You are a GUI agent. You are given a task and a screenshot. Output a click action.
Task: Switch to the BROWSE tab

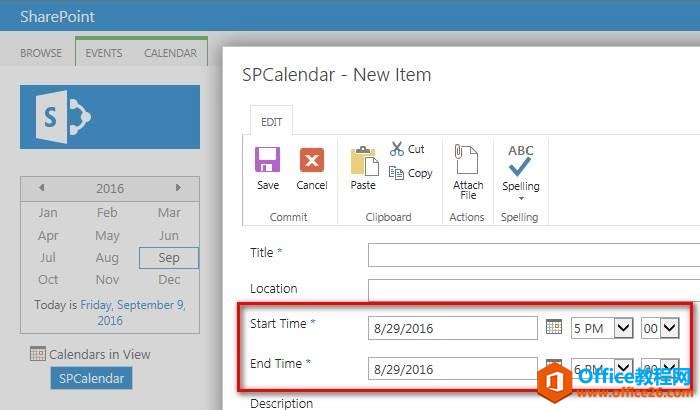click(x=41, y=53)
